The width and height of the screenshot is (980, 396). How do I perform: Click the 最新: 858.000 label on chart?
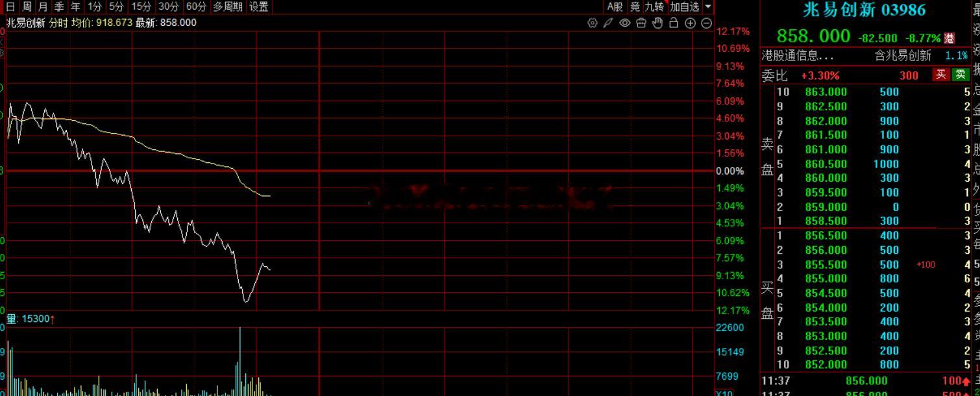166,23
